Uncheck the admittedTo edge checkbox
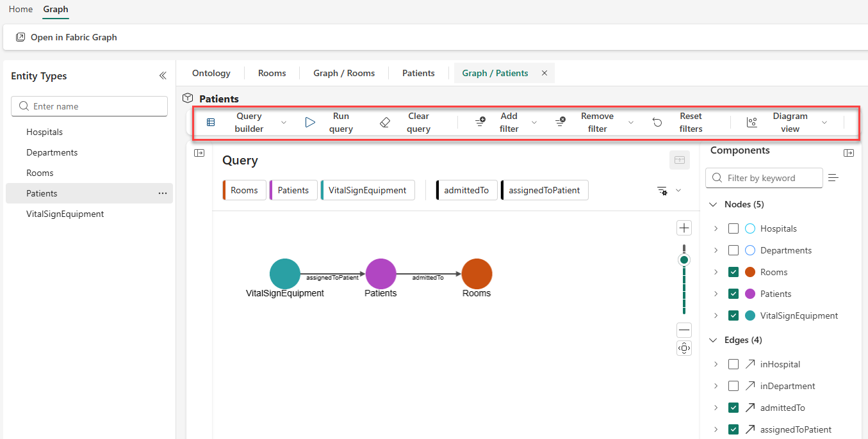 [x=733, y=408]
